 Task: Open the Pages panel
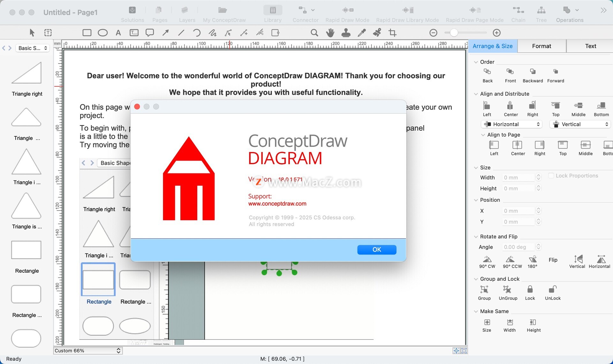[160, 14]
